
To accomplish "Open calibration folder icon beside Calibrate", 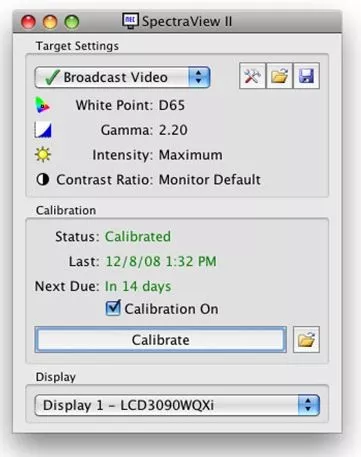I will coord(306,340).
